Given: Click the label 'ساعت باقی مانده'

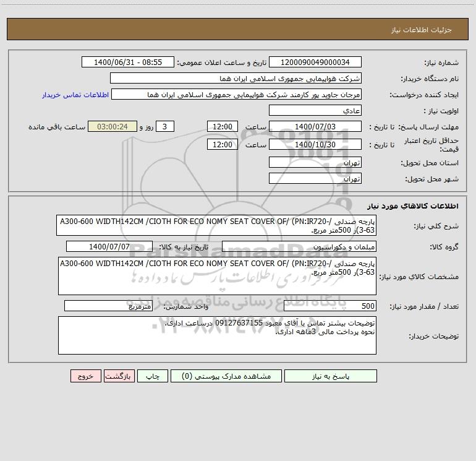Looking at the screenshot, I should (57, 127).
